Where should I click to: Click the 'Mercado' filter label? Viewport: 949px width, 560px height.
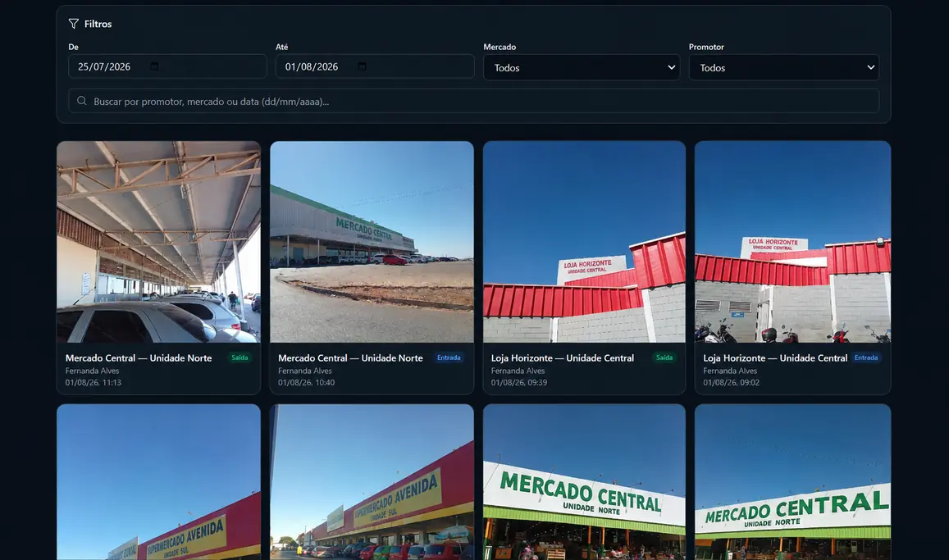(x=500, y=47)
